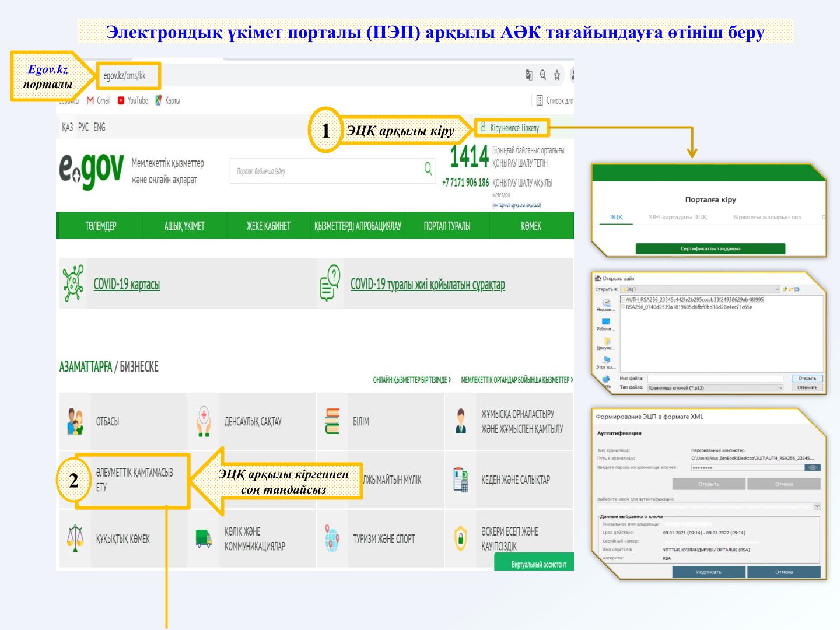Viewport: 840px width, 630px height.
Task: Select the AUTH_RSA256 key file
Action: [694, 299]
